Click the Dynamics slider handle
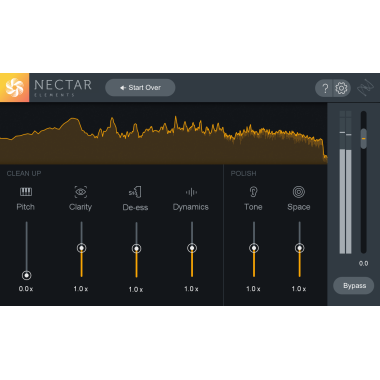The image size is (380, 380). tap(192, 248)
